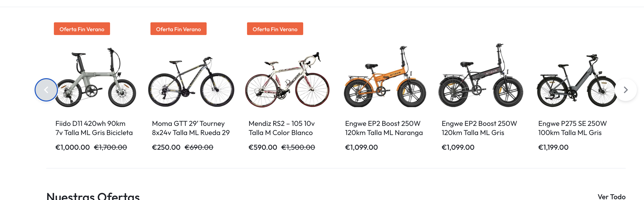Click Engwe EP2 Boost Talla ML Naranga title
Screen dimensions: 644x200
[384, 128]
